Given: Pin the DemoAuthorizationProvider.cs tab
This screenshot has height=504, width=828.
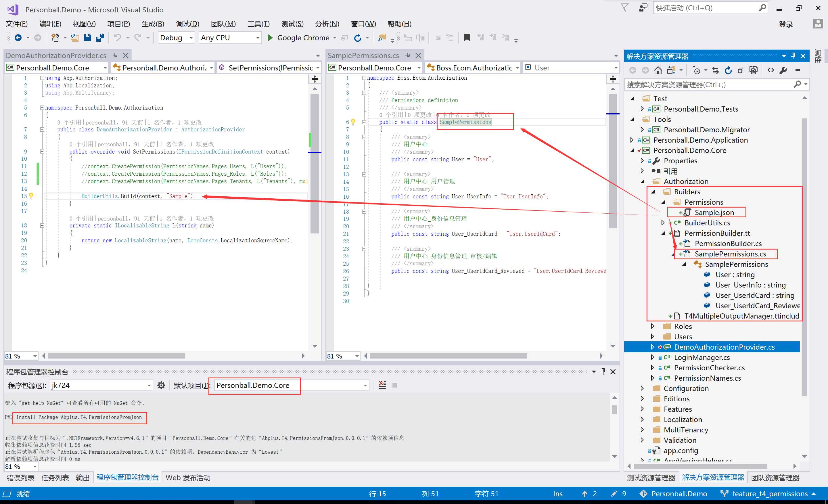Looking at the screenshot, I should pos(115,55).
